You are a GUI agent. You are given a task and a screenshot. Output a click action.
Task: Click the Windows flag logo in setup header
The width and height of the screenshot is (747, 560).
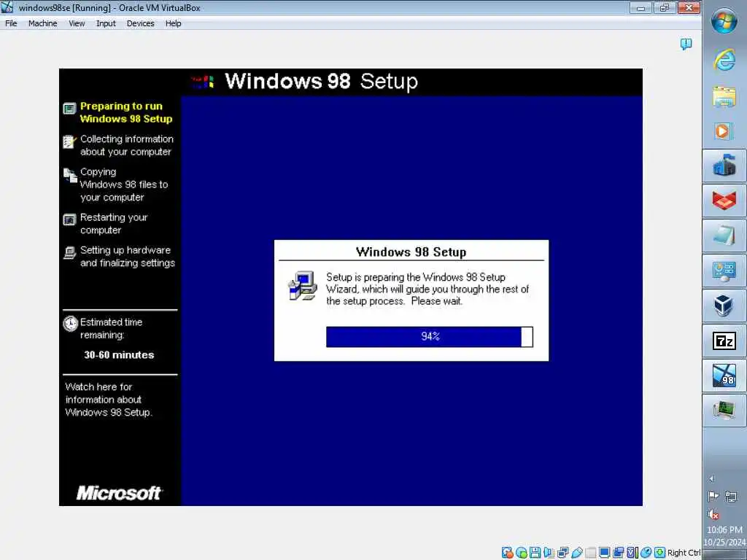point(203,82)
